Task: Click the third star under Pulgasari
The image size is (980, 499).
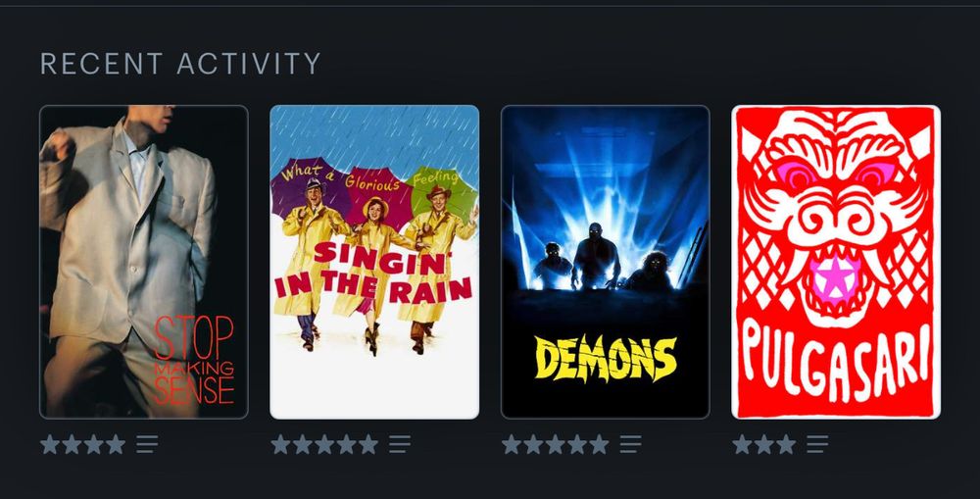Action: pos(786,444)
